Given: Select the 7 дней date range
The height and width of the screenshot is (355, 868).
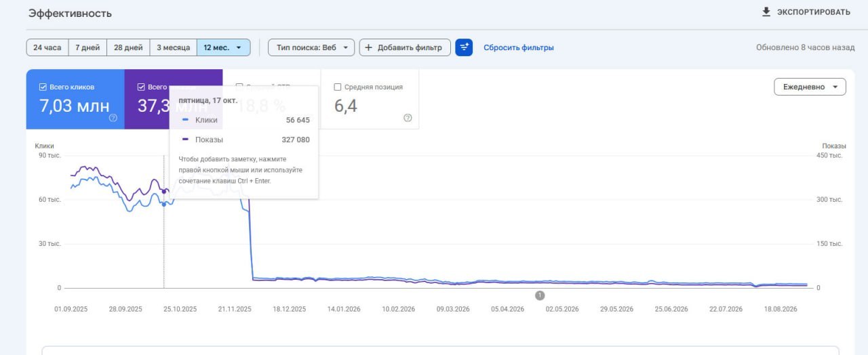Looking at the screenshot, I should click(x=87, y=47).
